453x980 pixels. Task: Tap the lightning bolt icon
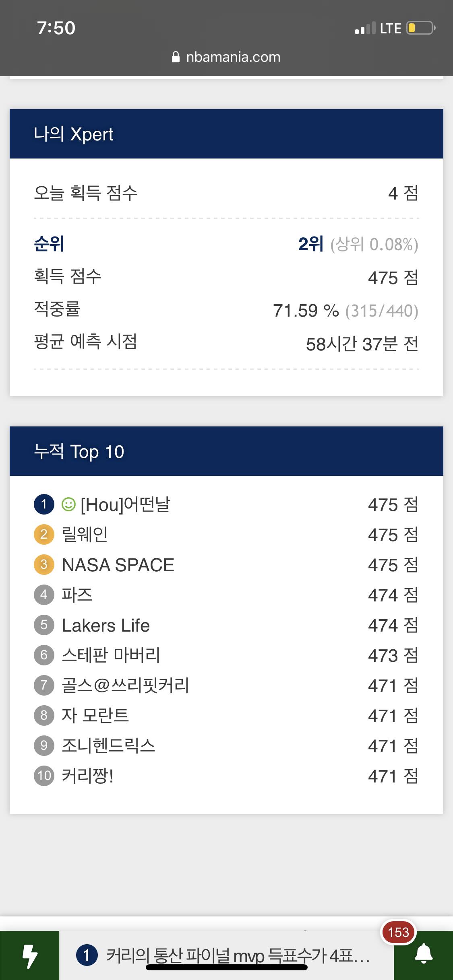click(29, 955)
